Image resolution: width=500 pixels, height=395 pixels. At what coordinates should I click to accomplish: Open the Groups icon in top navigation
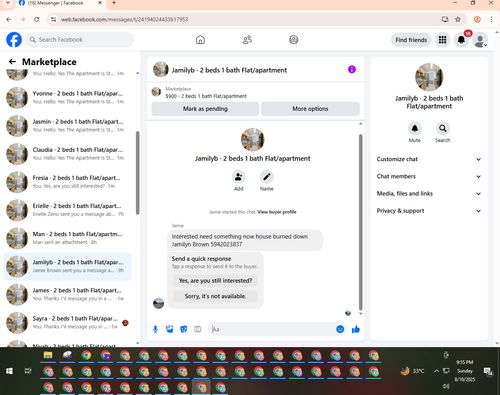coord(294,40)
